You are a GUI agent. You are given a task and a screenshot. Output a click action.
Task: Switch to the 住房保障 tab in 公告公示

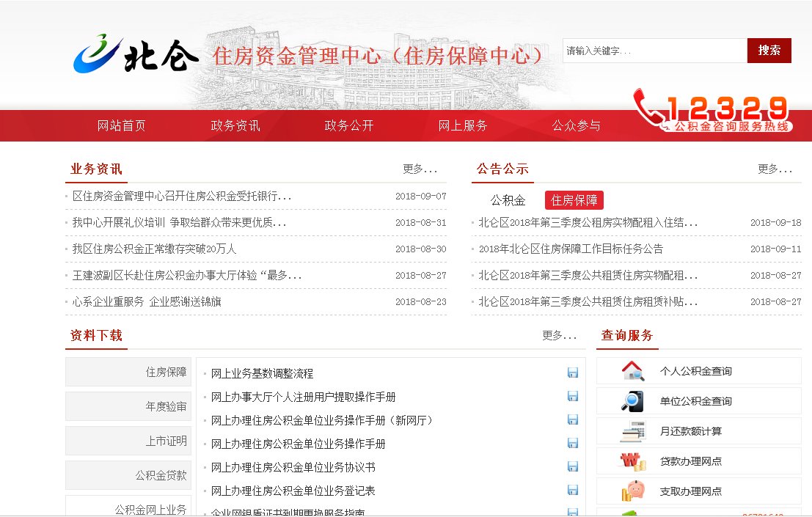click(574, 199)
